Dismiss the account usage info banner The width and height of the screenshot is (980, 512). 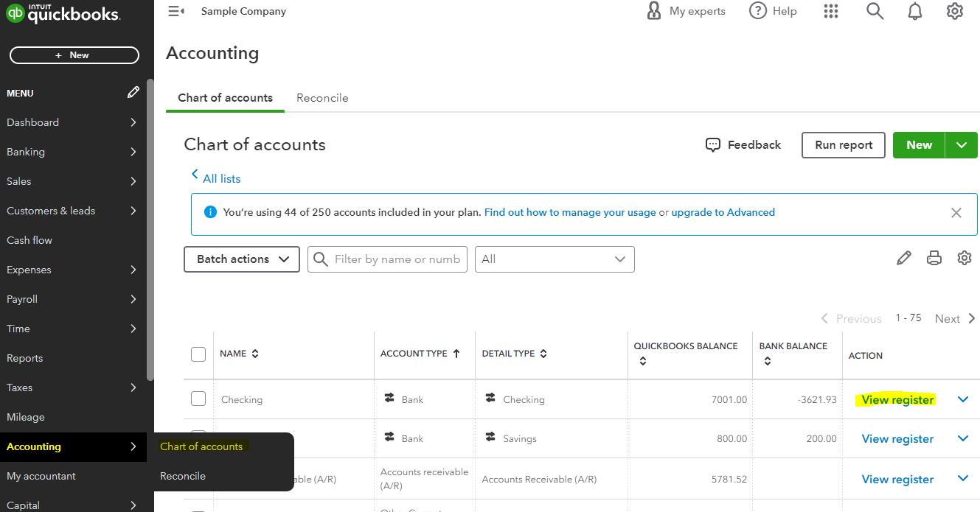coord(956,213)
